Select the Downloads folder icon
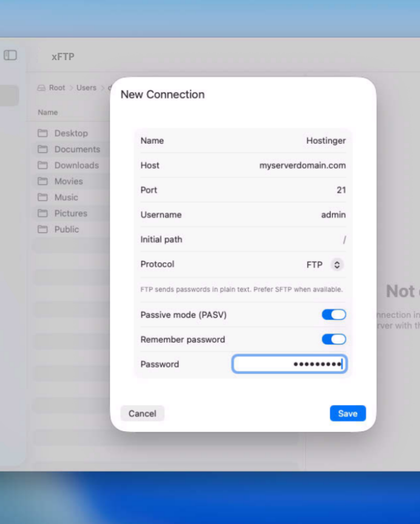 [42, 165]
